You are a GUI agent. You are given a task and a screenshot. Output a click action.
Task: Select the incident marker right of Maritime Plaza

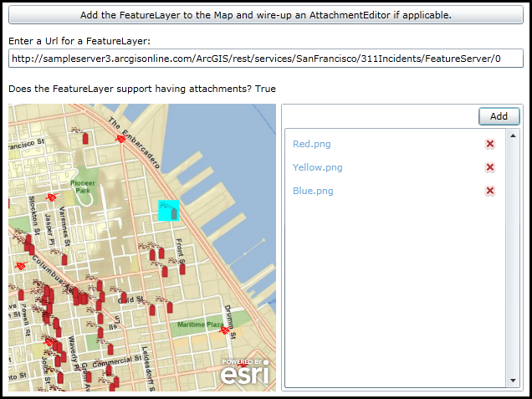click(224, 331)
